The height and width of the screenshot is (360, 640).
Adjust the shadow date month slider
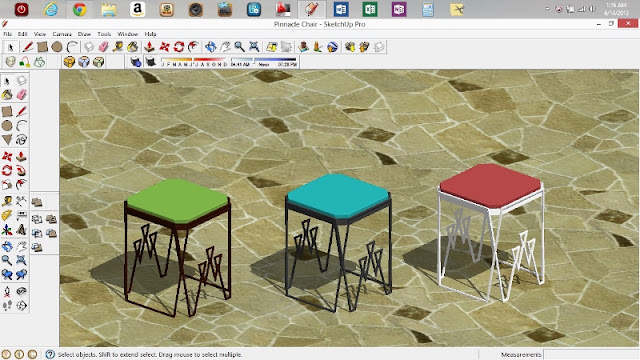tap(194, 62)
